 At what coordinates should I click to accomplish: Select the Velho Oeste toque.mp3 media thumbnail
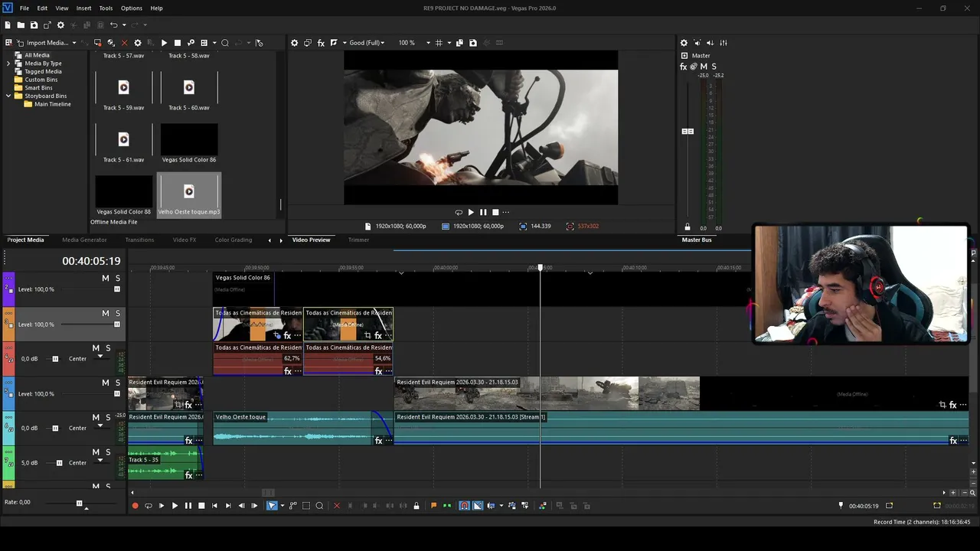(x=189, y=195)
